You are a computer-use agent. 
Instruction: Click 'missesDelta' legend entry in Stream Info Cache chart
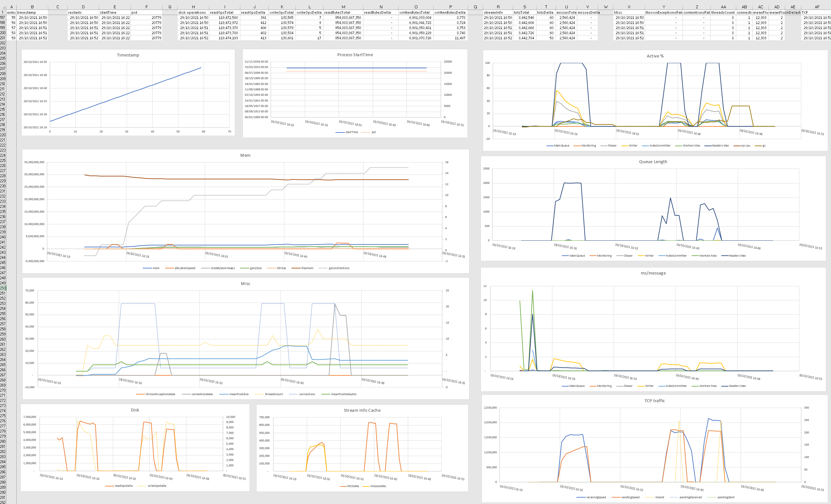tap(374, 486)
